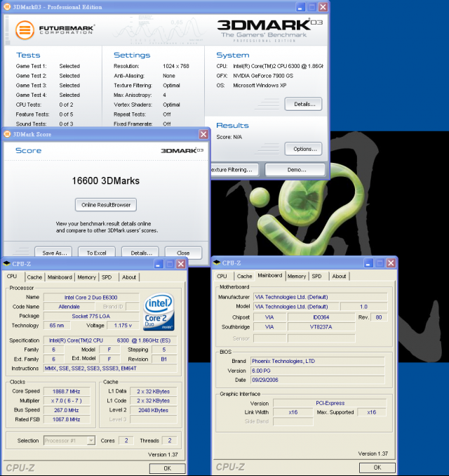Click the Instructions MMX, SSE list field
The width and height of the screenshot is (449, 476).
coord(110,368)
